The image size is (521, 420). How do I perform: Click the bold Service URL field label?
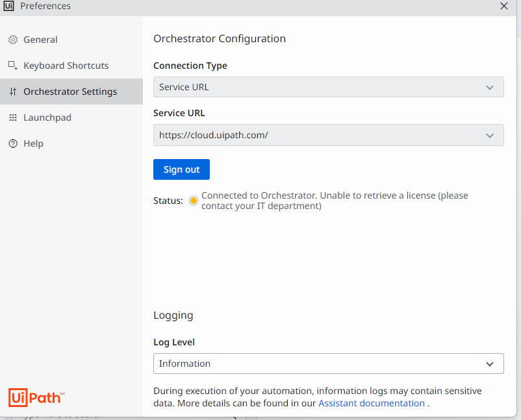179,113
